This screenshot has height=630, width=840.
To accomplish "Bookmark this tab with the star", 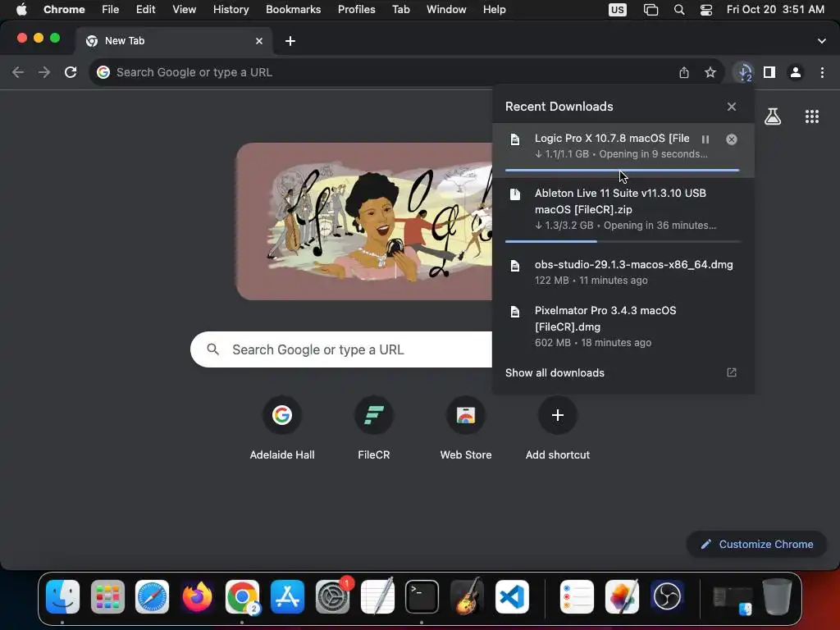I will click(x=710, y=72).
